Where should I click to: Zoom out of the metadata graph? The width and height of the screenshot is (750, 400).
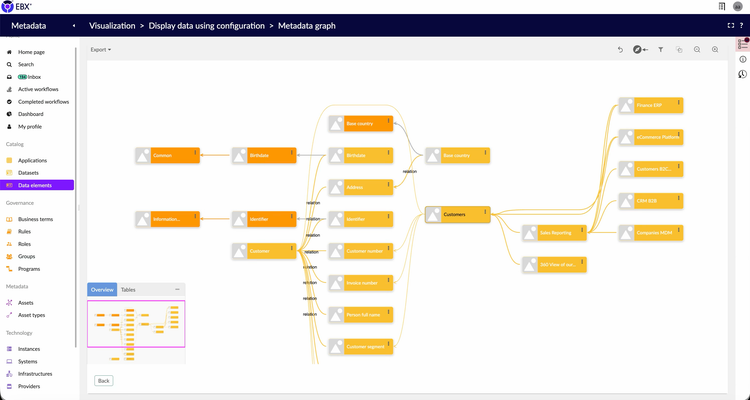tap(697, 50)
